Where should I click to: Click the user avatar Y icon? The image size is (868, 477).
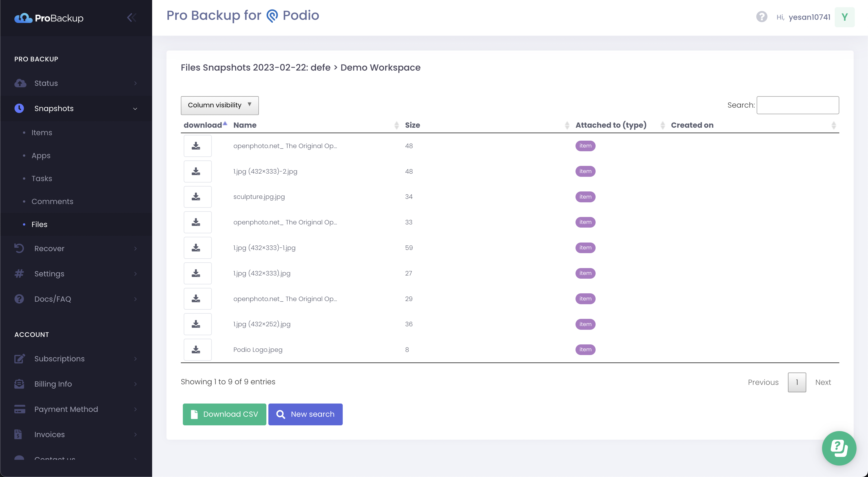coord(844,17)
